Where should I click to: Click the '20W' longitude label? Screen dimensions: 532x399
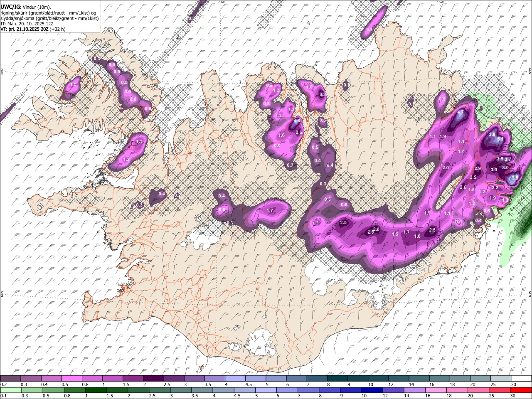pyautogui.click(x=221, y=2)
